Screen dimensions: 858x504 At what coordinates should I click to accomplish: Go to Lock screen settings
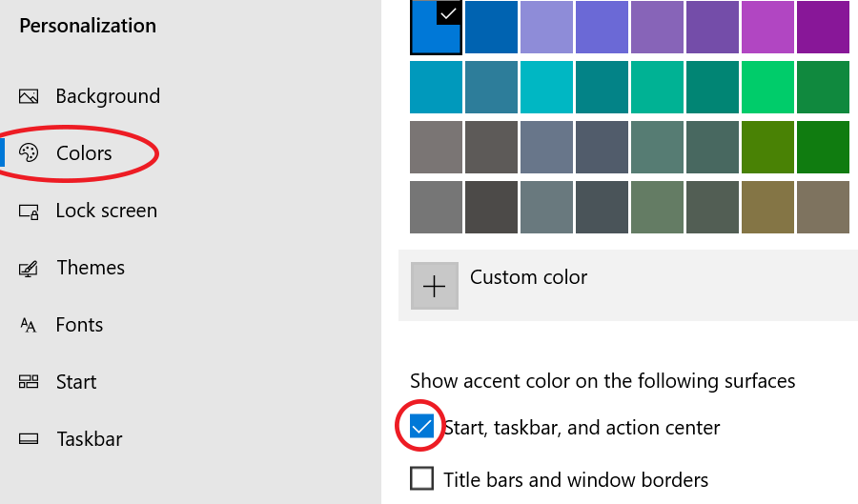click(106, 211)
